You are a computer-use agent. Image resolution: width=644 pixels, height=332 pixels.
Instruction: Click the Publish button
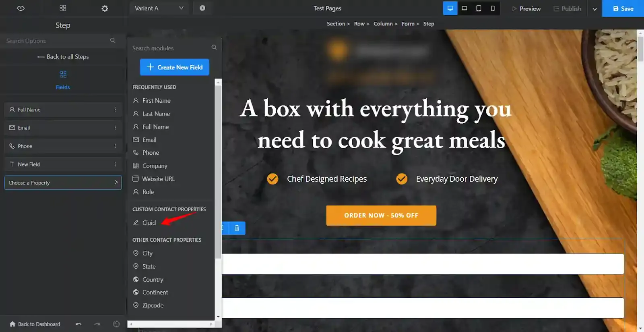(x=567, y=8)
